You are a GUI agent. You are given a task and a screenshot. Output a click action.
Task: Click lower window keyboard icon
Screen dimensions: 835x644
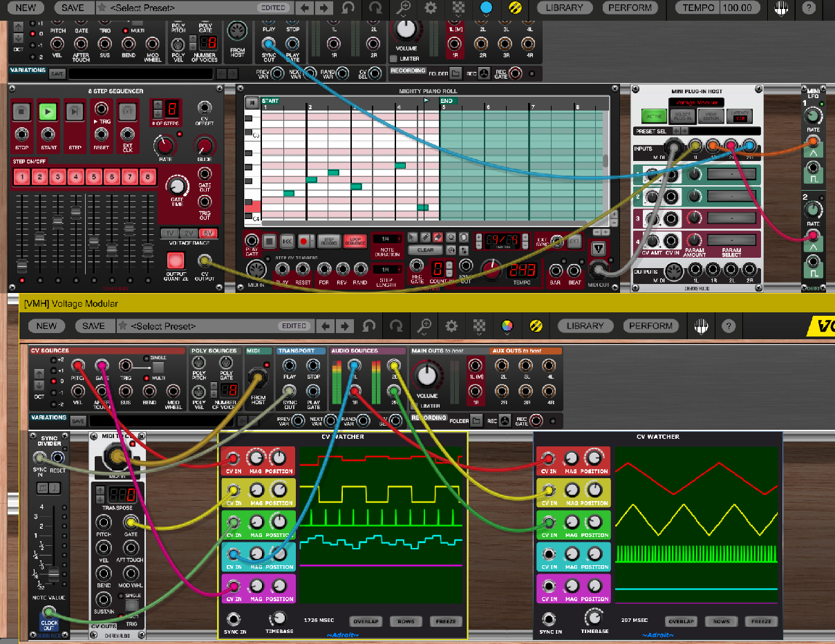point(702,326)
